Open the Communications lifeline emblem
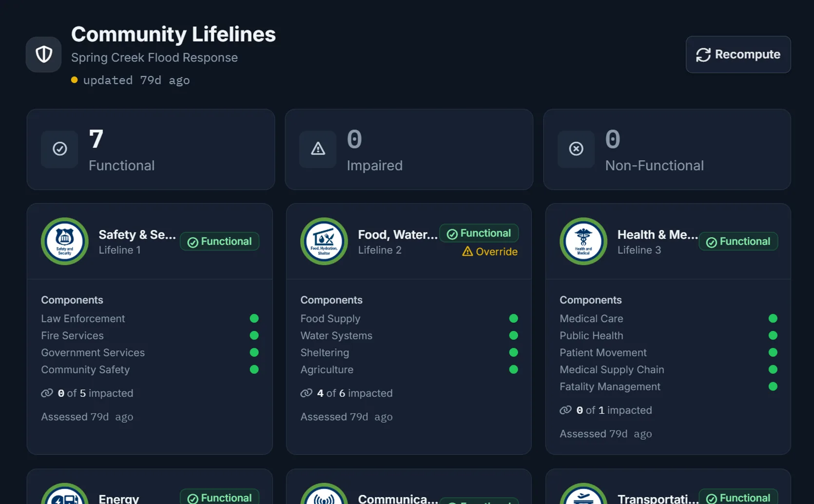The height and width of the screenshot is (504, 814). [x=324, y=494]
